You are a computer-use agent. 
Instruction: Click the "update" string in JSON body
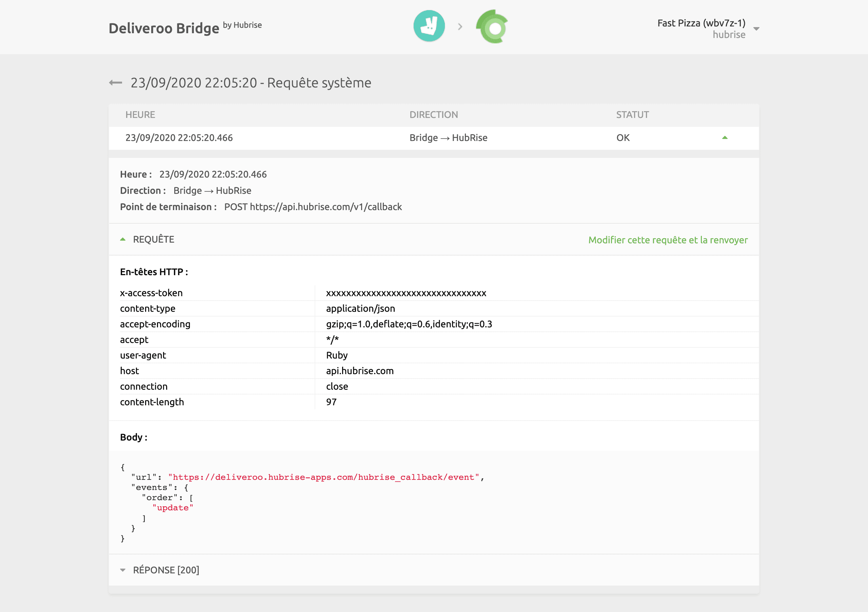(173, 508)
